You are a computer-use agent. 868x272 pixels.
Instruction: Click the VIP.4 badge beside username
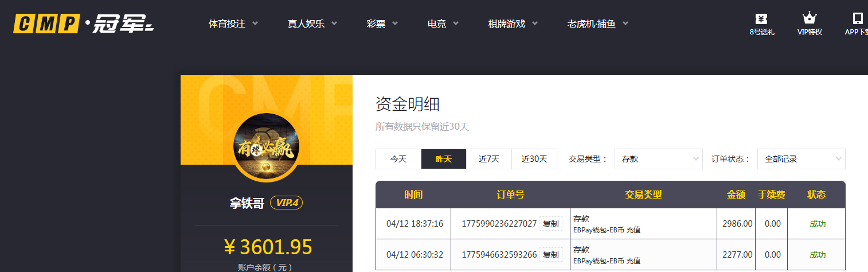coord(286,203)
